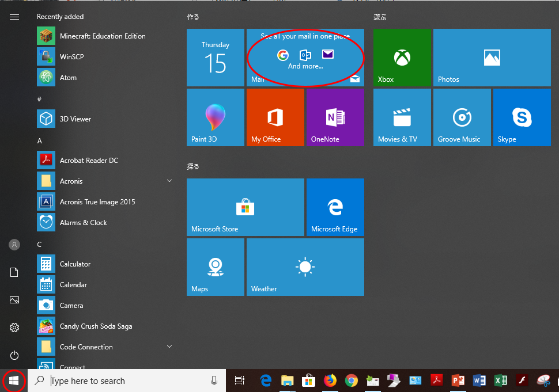This screenshot has width=559, height=392.
Task: Expand the Acronis folder in app list
Action: 169,181
